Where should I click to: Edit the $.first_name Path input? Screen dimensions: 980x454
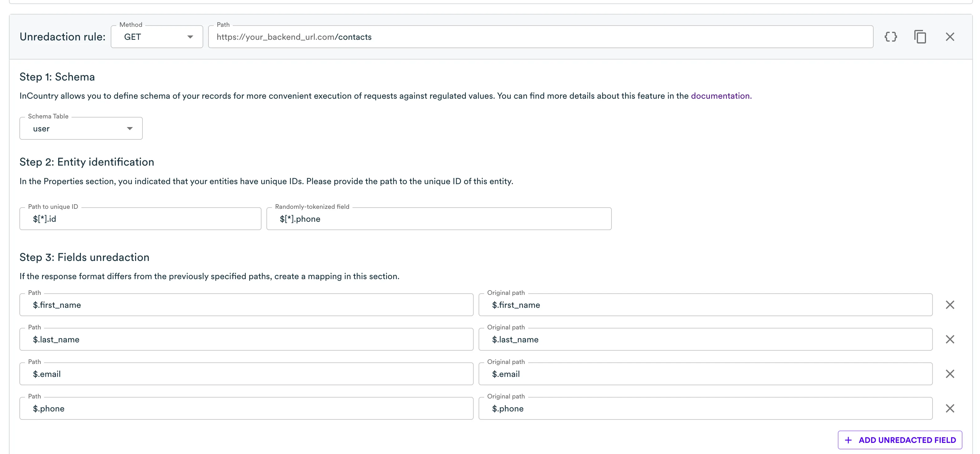246,305
